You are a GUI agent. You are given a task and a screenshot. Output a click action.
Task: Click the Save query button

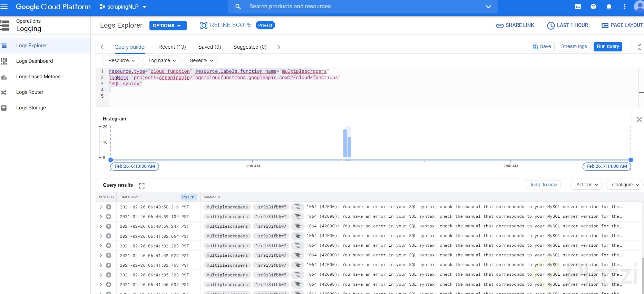pos(541,47)
